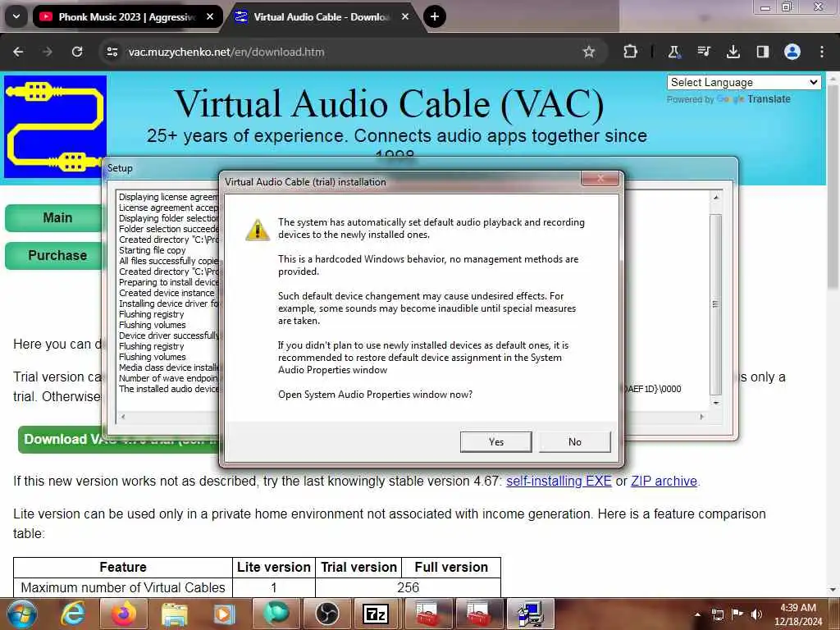Click the Lite version table header
Viewport: 840px width, 630px height.
click(274, 568)
